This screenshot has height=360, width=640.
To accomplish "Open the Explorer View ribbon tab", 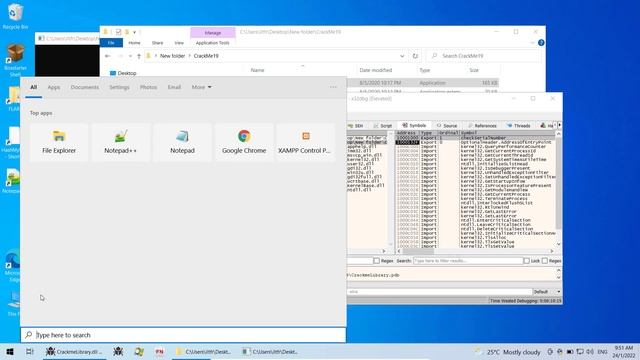I will (x=179, y=43).
